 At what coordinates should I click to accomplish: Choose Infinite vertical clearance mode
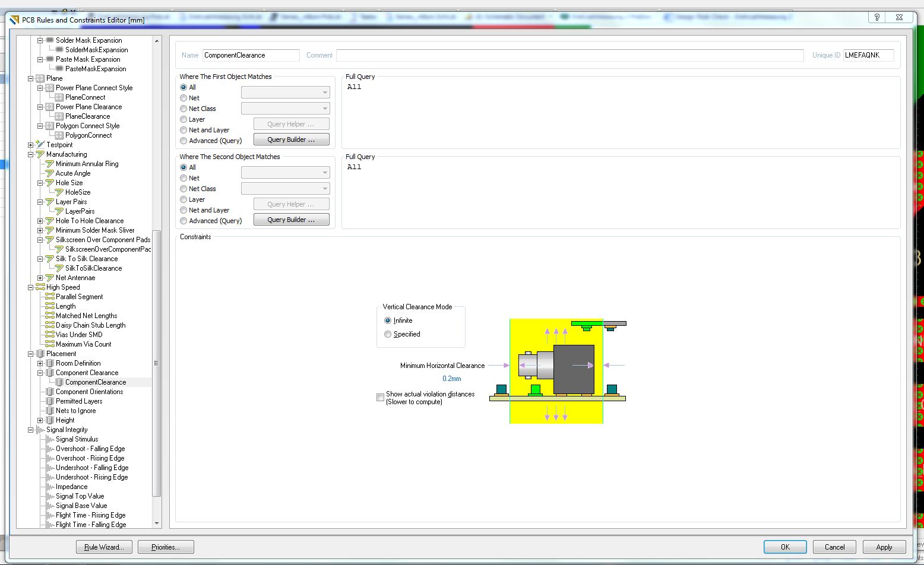[388, 320]
